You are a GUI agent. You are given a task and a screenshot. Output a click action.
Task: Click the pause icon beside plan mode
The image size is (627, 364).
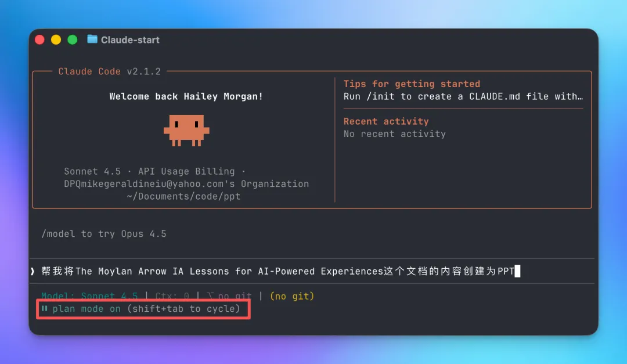click(45, 309)
